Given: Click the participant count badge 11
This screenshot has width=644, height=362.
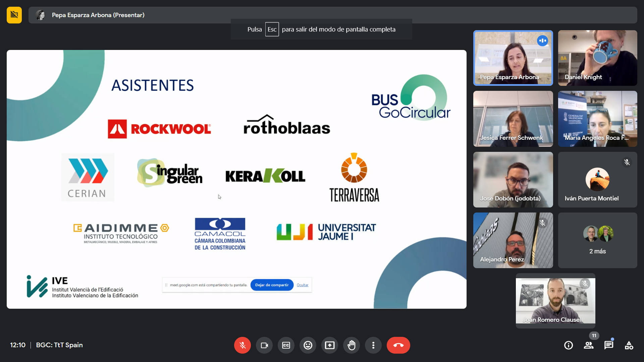Looking at the screenshot, I should pos(594,336).
